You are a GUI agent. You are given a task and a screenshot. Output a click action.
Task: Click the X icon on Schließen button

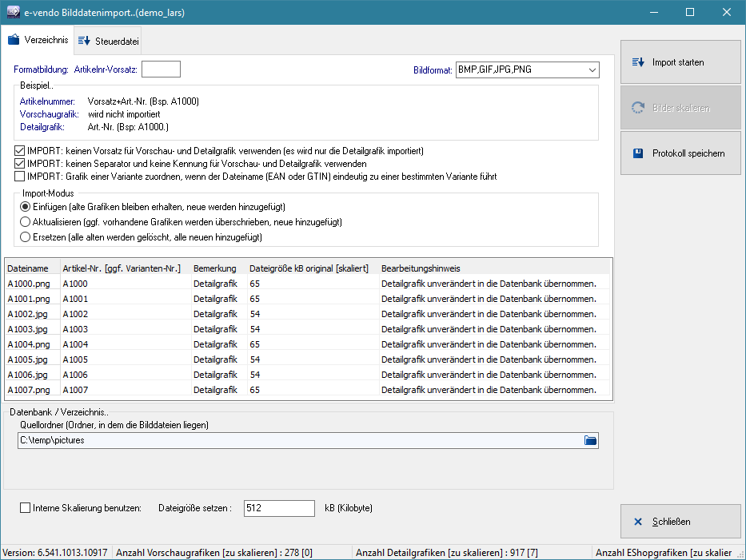[x=638, y=522]
